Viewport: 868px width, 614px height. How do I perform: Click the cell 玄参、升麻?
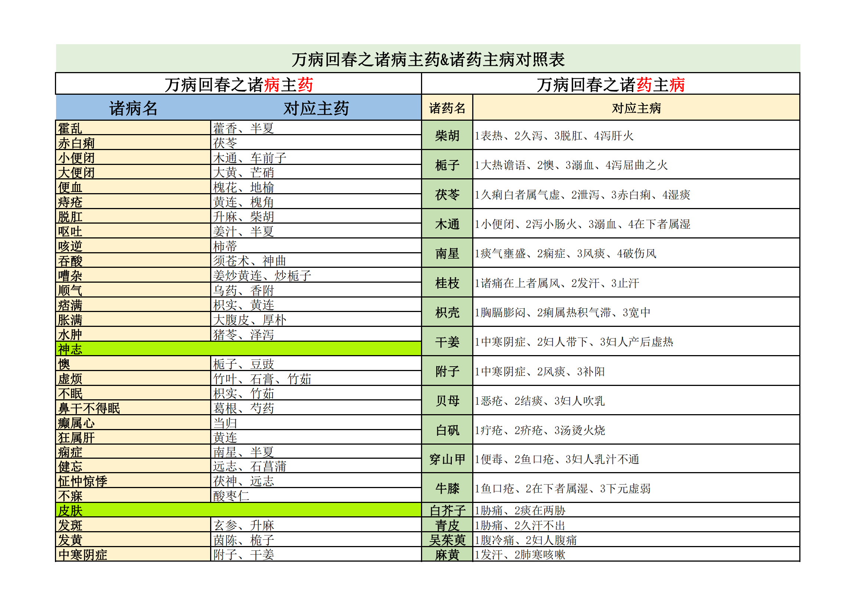[x=316, y=525]
